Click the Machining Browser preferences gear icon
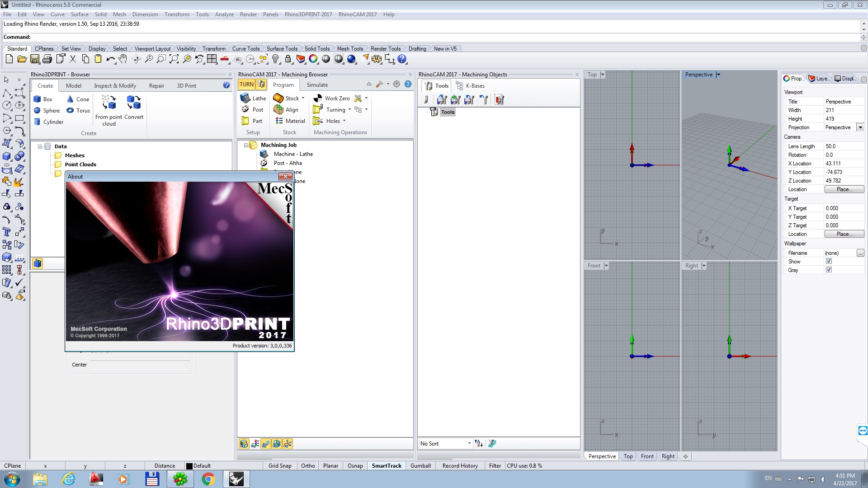Viewport: 868px width, 488px height. pos(396,84)
